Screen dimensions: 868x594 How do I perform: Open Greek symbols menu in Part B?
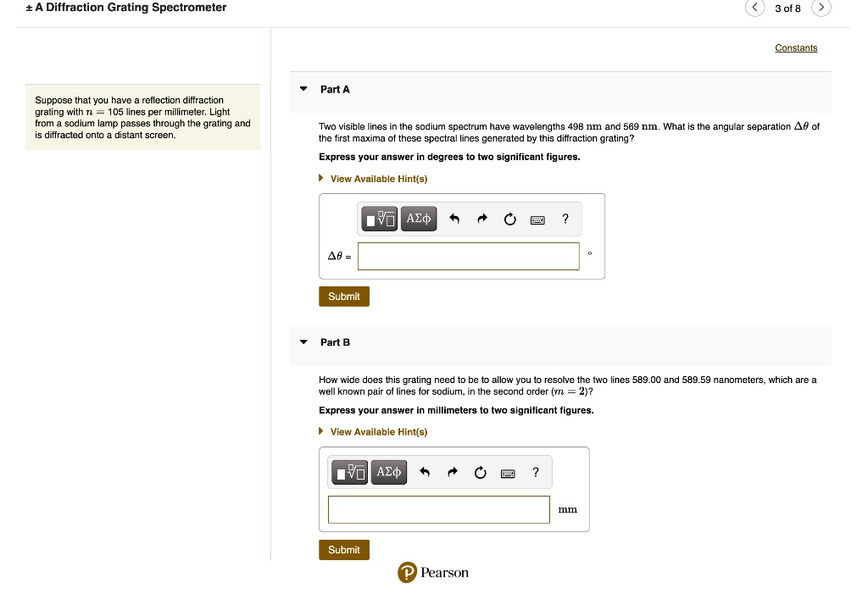[389, 472]
